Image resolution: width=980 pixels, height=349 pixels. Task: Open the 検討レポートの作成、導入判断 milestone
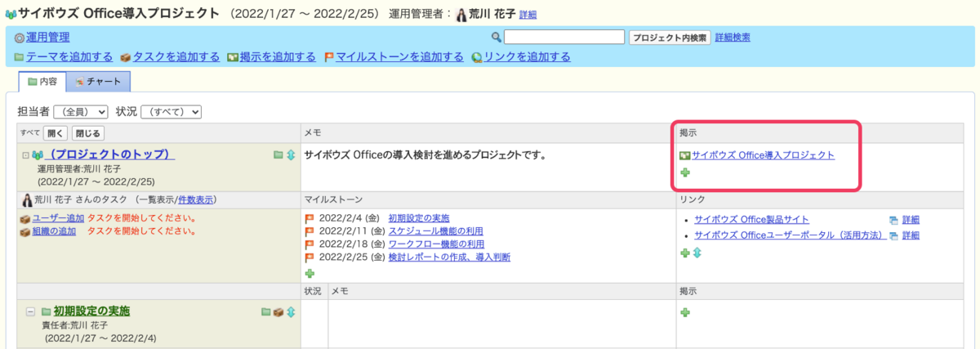[449, 257]
